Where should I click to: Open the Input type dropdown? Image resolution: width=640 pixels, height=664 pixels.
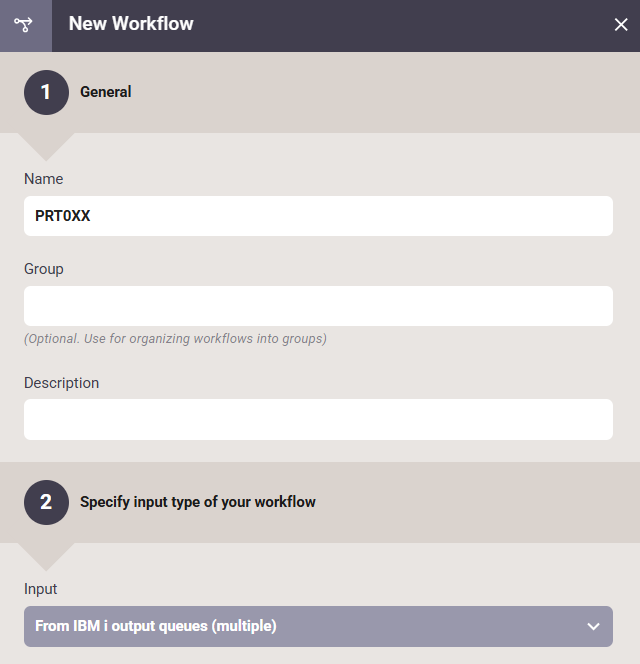318,626
